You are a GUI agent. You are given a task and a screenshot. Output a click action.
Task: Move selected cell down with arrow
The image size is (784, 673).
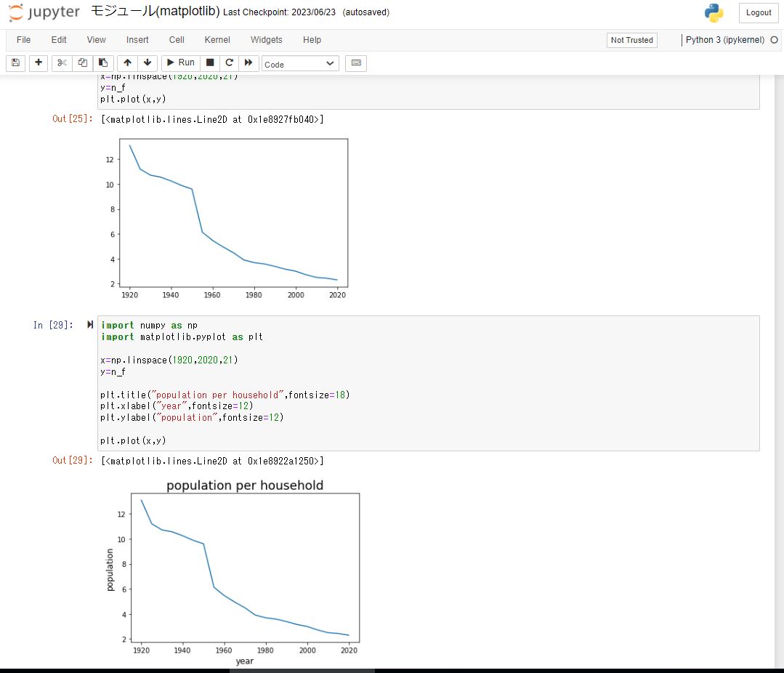click(147, 63)
